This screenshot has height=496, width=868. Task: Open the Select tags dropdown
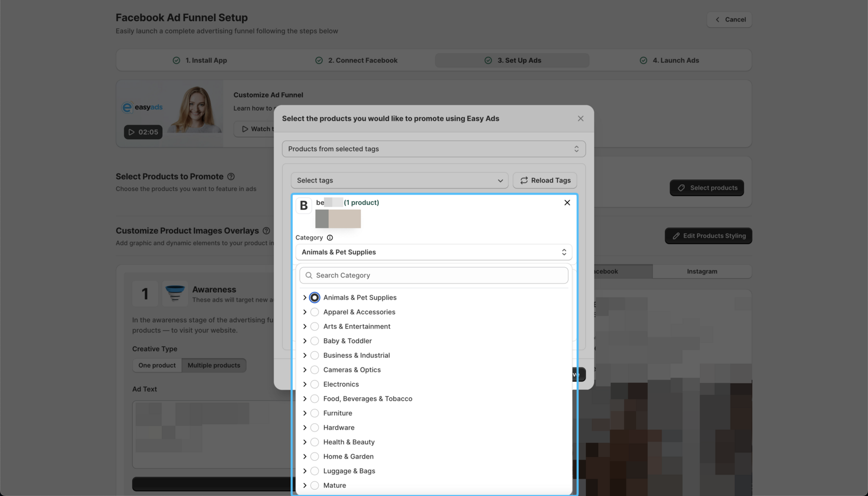tap(399, 180)
